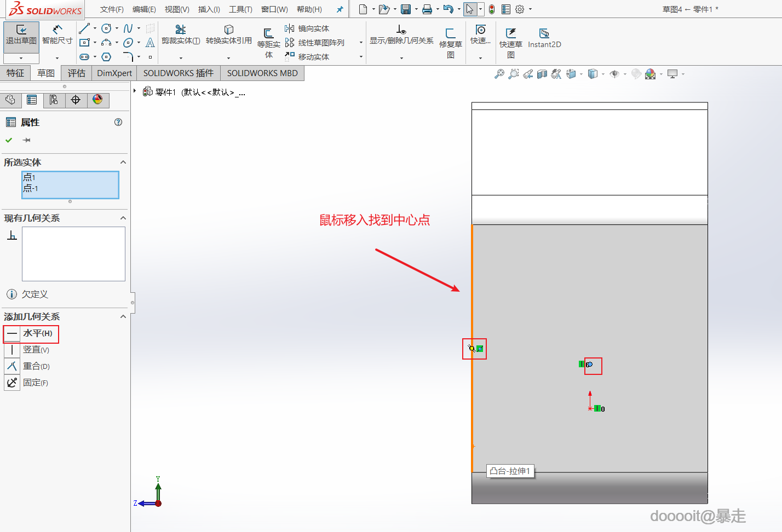The width and height of the screenshot is (782, 532).
Task: Select the Sketch Fillet tool
Action: (128, 57)
